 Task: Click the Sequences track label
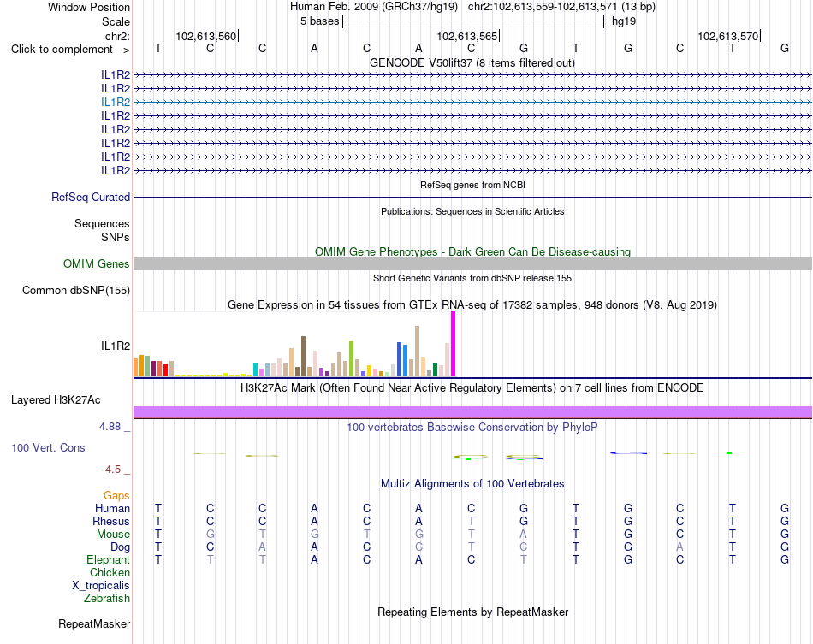point(102,223)
